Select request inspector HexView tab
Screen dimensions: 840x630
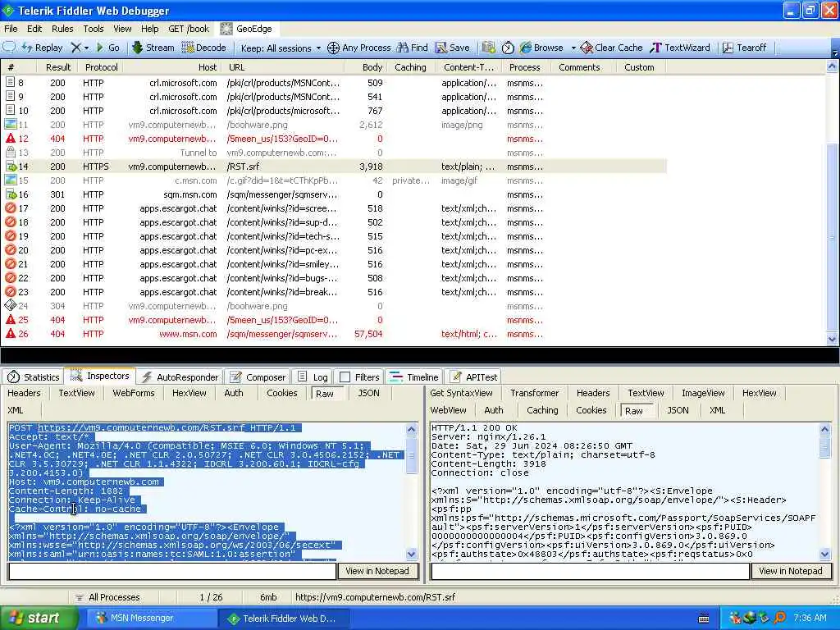pyautogui.click(x=189, y=393)
